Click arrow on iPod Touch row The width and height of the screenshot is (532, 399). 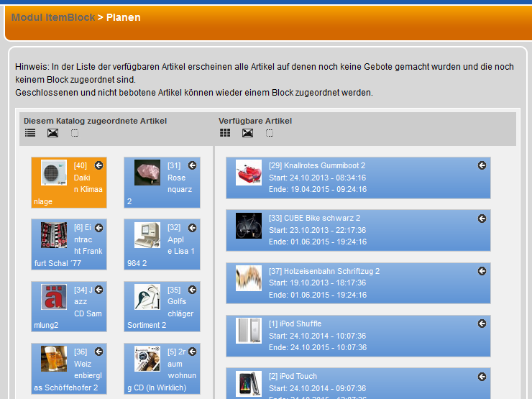pos(482,377)
